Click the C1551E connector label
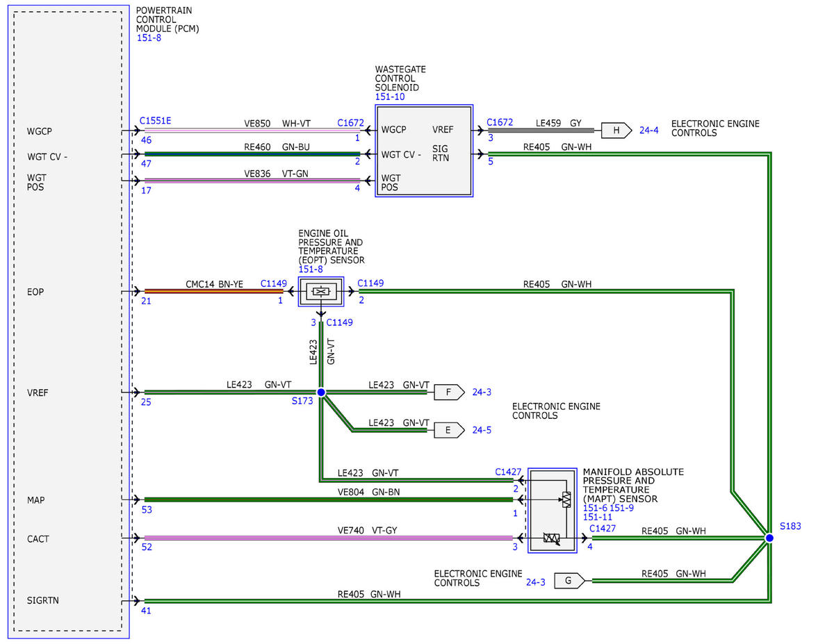The image size is (834, 644). (156, 121)
